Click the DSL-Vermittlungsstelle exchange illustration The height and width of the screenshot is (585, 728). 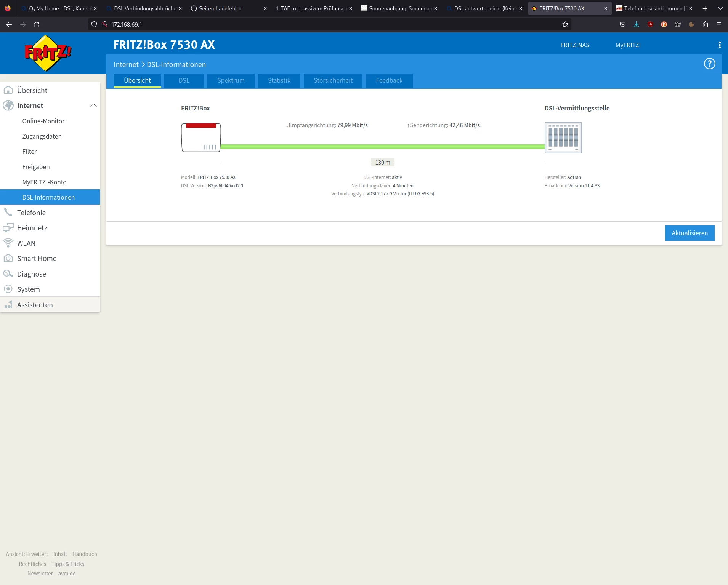pos(563,137)
